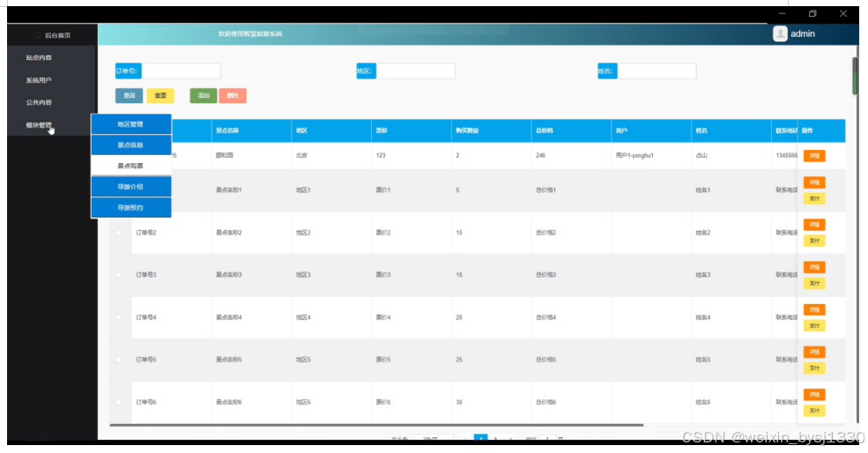Click 支付 for the 订单号5 row
Image resolution: width=868 pixels, height=453 pixels.
pyautogui.click(x=814, y=368)
